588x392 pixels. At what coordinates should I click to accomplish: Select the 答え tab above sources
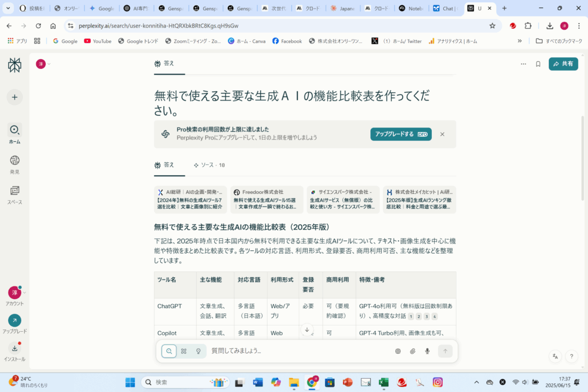165,165
